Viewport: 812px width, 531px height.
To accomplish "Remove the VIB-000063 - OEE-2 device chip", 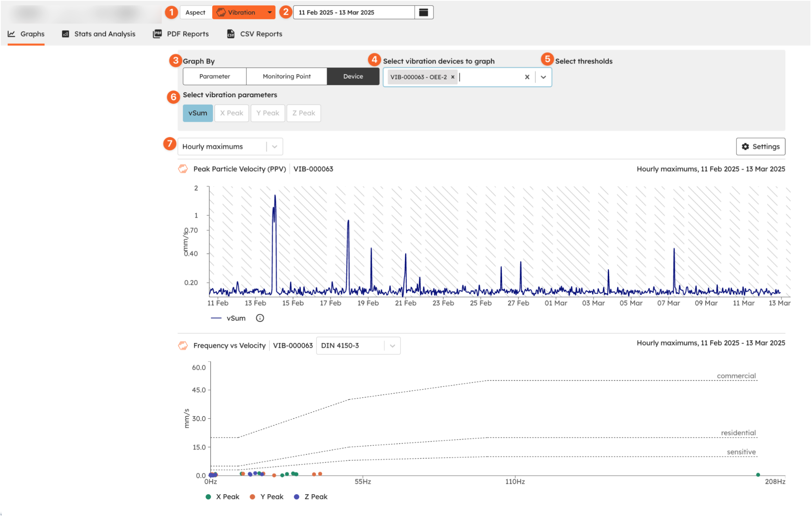I will point(453,77).
